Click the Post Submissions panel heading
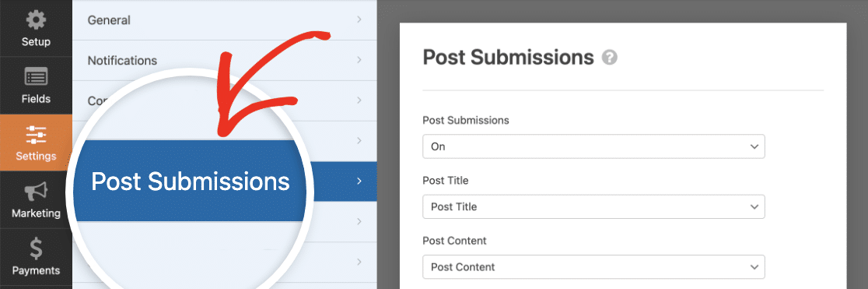This screenshot has height=289, width=868. (x=508, y=58)
